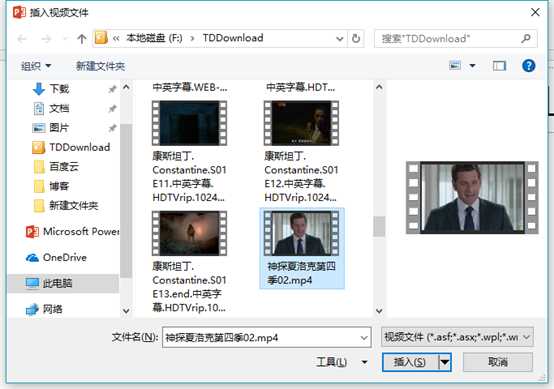Click the file name ending 中英字幕.WEB-...

(x=190, y=87)
